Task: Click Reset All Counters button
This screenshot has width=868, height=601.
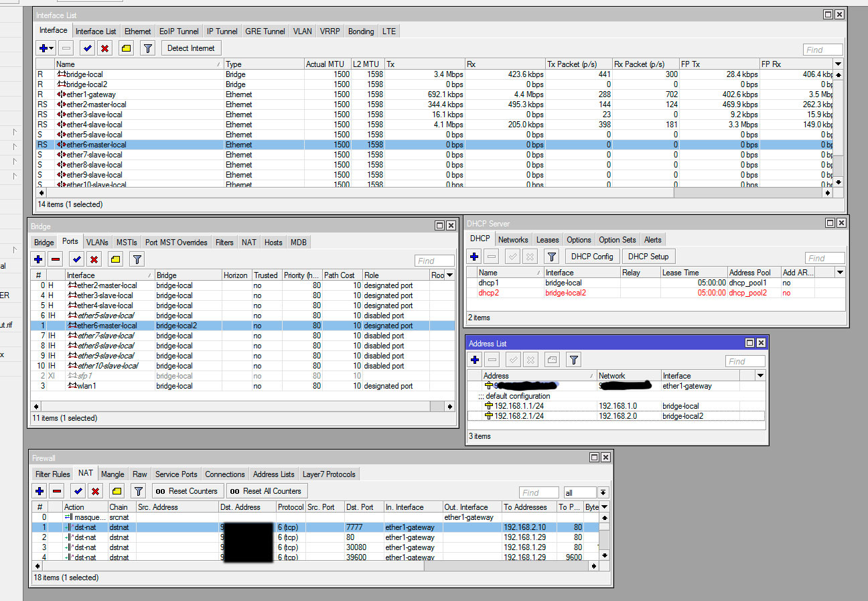Action: click(267, 491)
